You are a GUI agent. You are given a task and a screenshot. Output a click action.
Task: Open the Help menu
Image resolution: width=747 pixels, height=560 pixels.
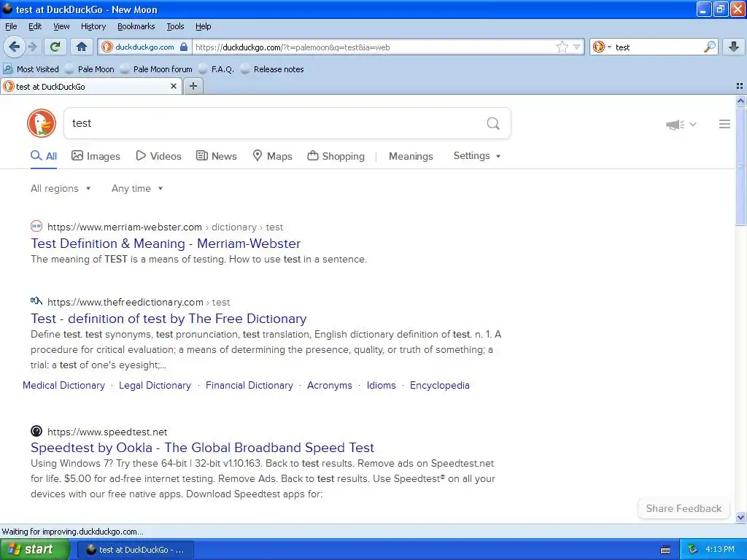coord(203,26)
